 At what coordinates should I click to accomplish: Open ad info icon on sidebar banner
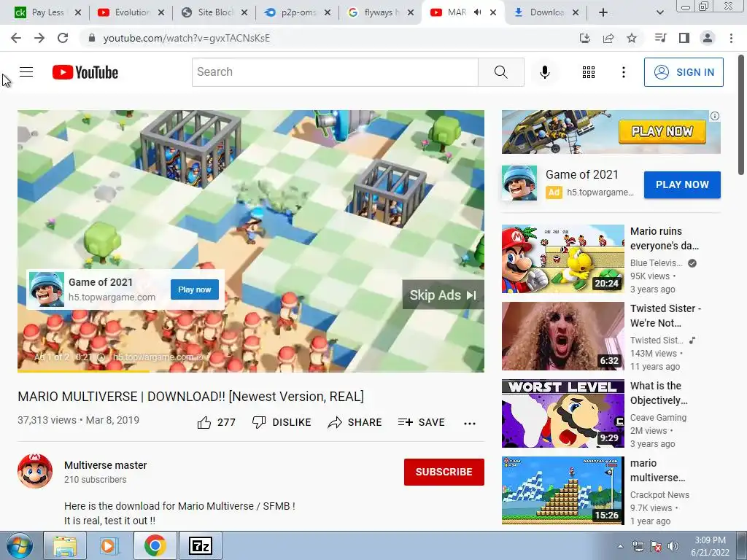tap(715, 116)
